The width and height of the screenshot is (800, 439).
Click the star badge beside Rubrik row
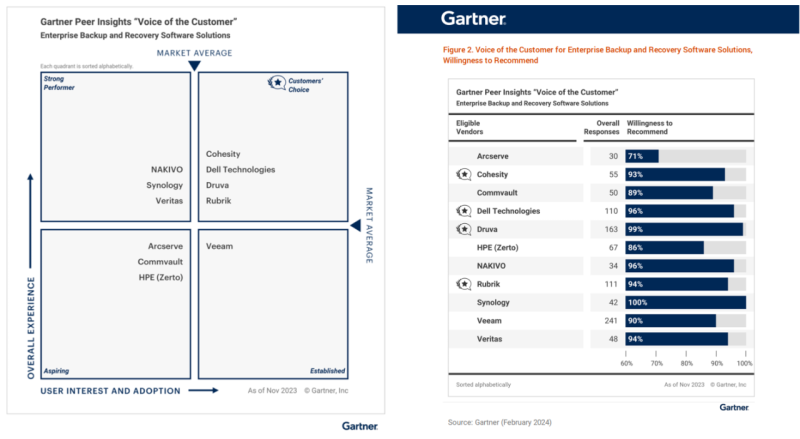tap(464, 284)
